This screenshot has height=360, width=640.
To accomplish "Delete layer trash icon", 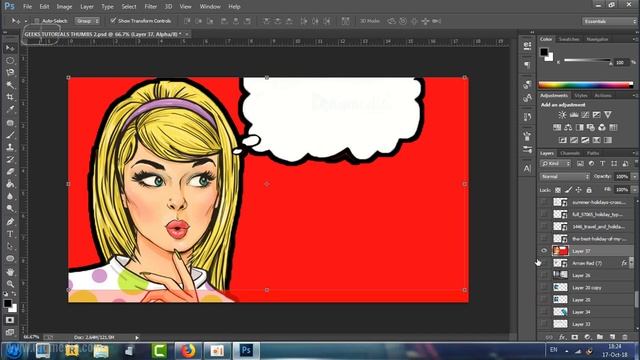I will tap(625, 337).
